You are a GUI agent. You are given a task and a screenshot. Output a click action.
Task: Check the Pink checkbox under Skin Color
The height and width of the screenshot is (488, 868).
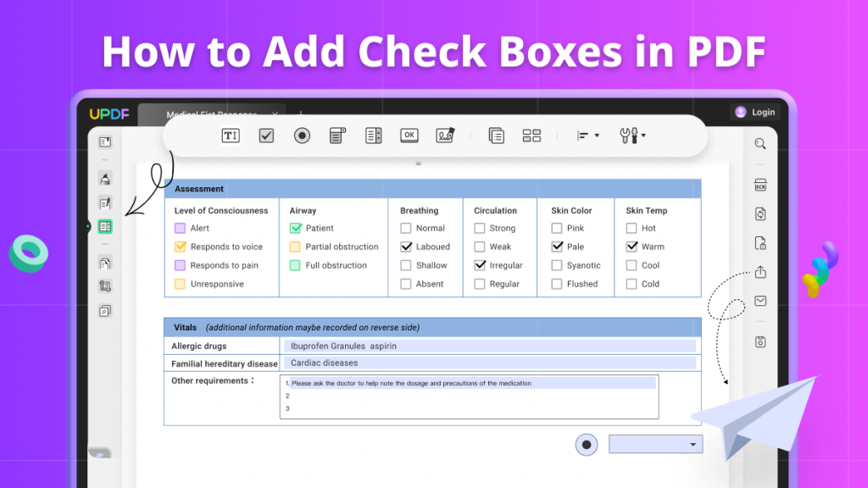click(559, 228)
